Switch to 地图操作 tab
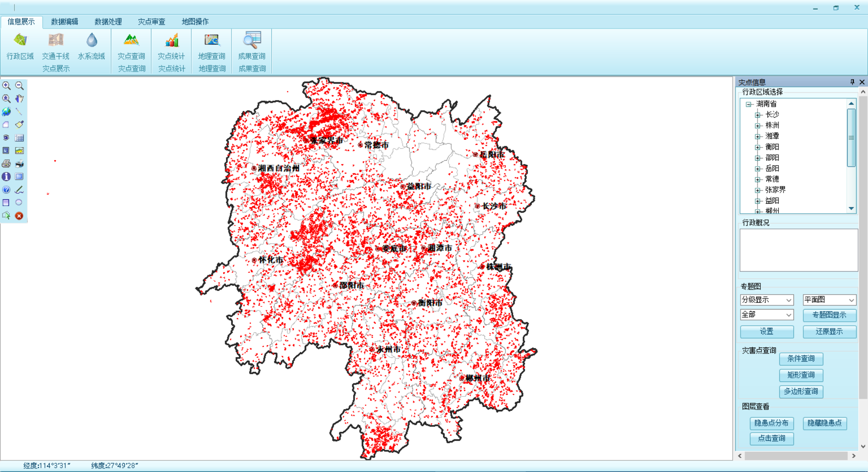The image size is (868, 472). pos(195,22)
